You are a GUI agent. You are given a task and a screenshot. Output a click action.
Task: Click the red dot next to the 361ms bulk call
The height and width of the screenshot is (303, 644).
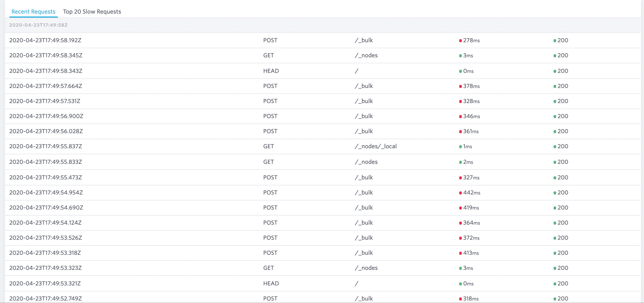pos(460,131)
